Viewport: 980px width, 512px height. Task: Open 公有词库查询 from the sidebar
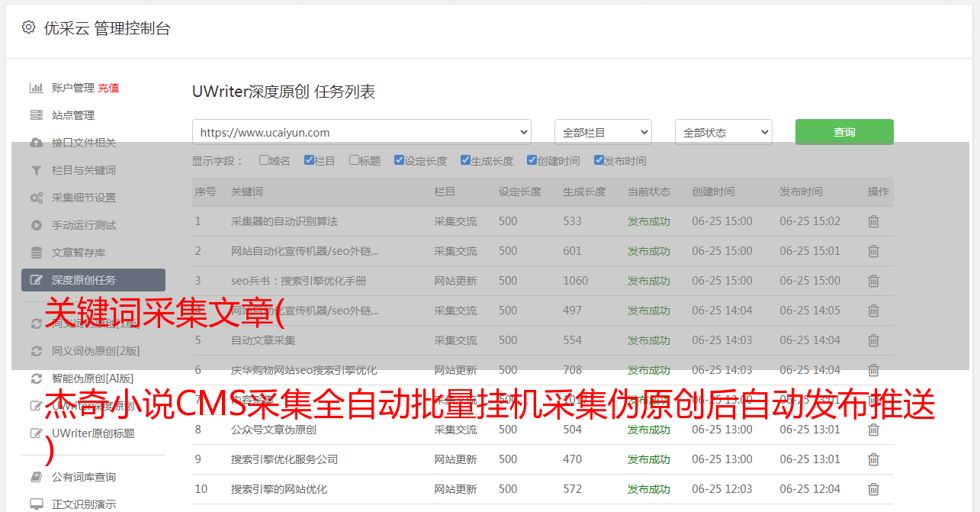[x=83, y=477]
